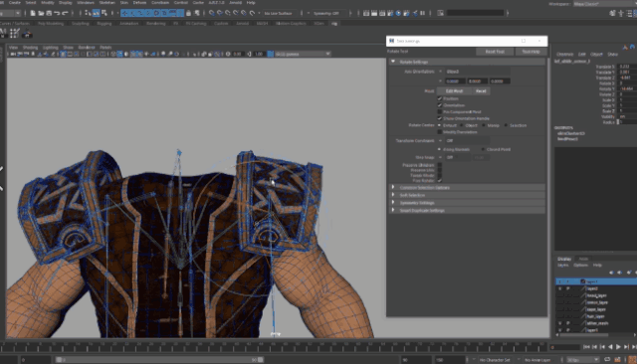Click the Tool Settings window icon in its title bar
Screen dimensions: 637x364
pyautogui.click(x=391, y=41)
